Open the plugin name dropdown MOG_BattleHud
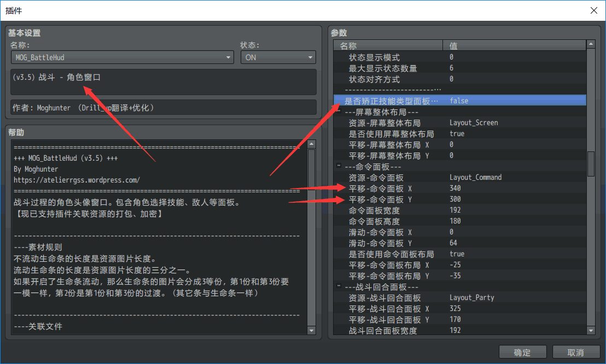Image resolution: width=606 pixels, height=364 pixels. point(122,57)
